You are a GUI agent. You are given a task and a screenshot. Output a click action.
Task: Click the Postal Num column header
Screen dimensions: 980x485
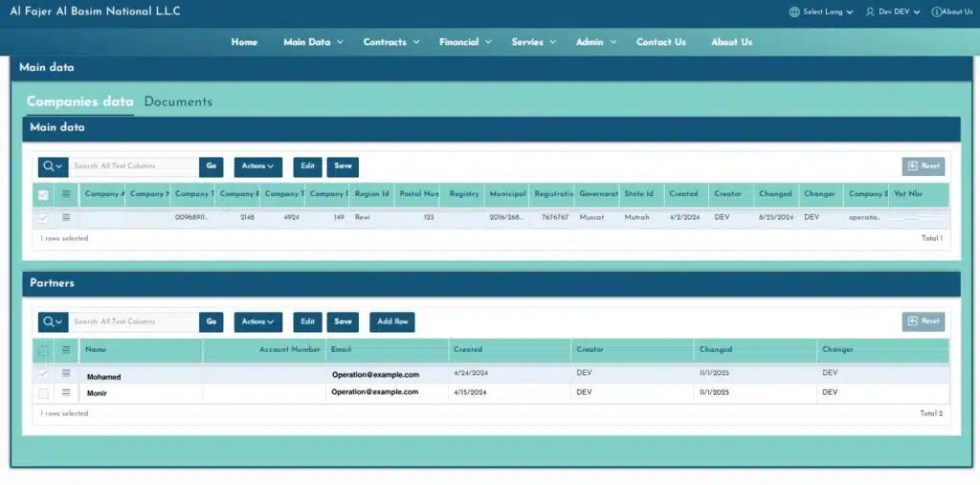[x=417, y=194]
